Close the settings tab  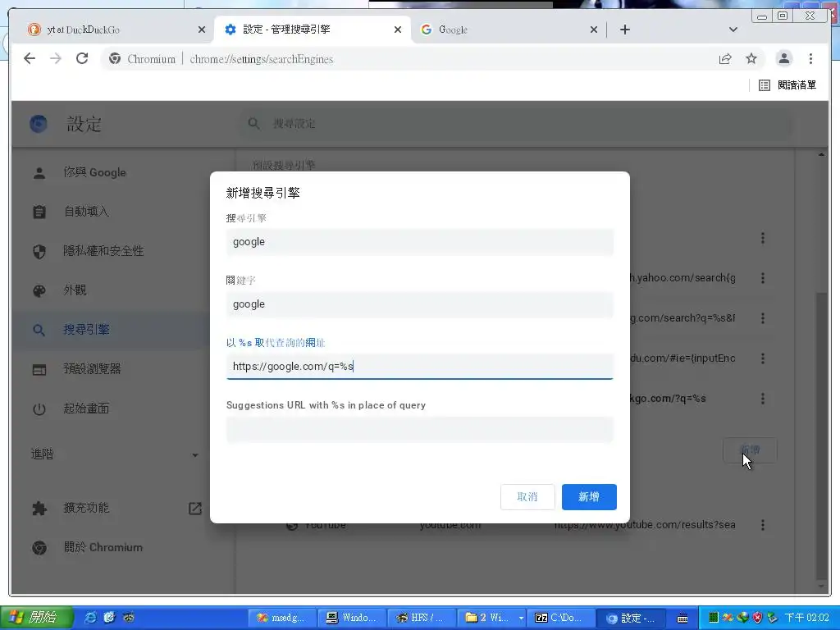tap(398, 30)
